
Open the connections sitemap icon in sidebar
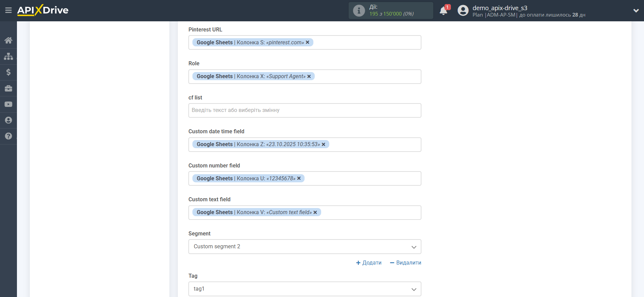pos(8,56)
